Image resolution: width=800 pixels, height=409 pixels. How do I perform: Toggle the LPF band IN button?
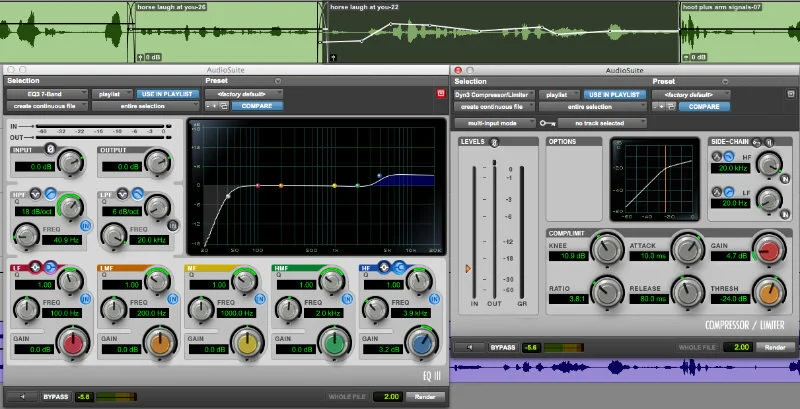point(173,225)
